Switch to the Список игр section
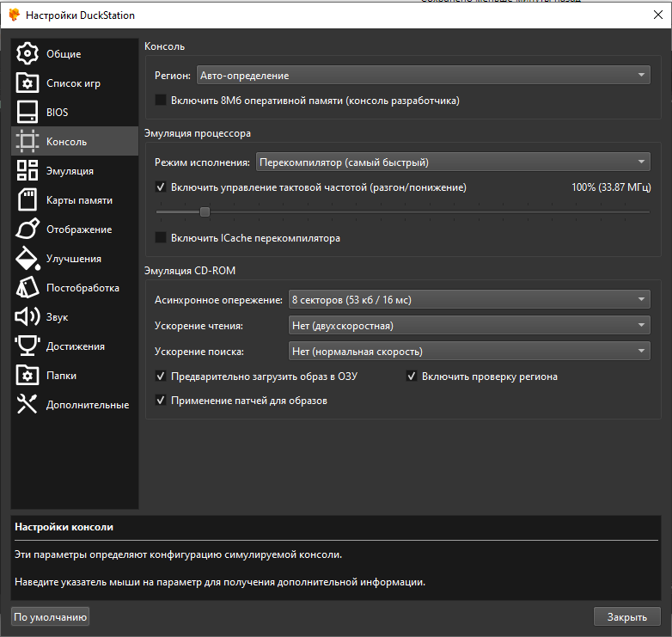672x637 pixels. coord(73,83)
